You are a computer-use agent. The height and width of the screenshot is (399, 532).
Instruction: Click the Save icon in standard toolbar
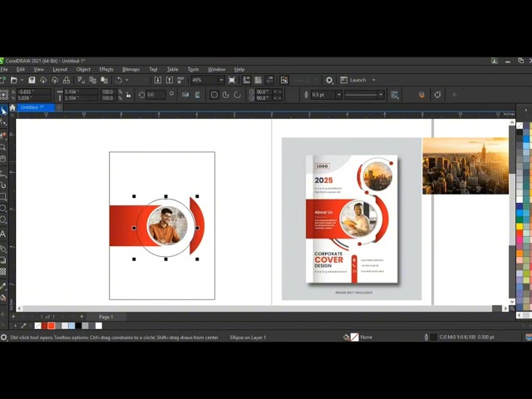pos(32,80)
